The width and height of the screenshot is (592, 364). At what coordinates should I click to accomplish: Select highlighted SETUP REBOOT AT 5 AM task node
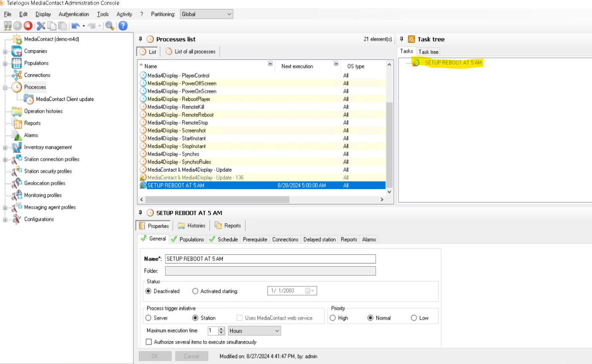pyautogui.click(x=453, y=62)
